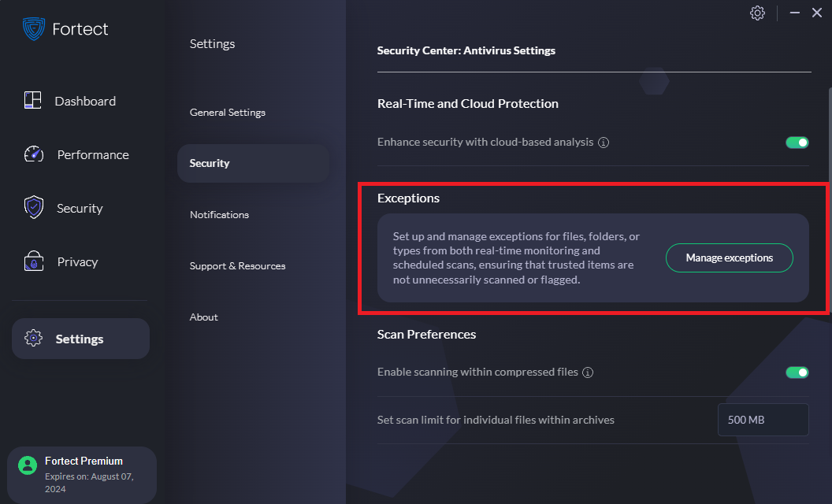Open the Security shield icon in sidebar
The width and height of the screenshot is (832, 504).
click(x=32, y=208)
